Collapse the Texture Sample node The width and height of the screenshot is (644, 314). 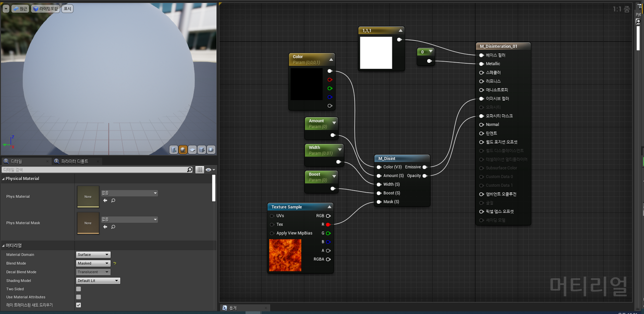(329, 207)
